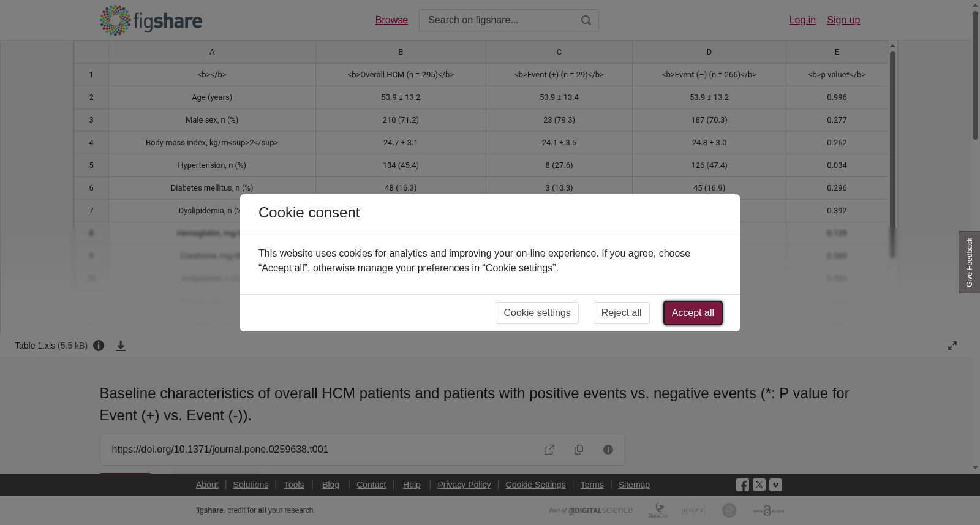Select column E header
This screenshot has height=525, width=980.
tap(837, 52)
